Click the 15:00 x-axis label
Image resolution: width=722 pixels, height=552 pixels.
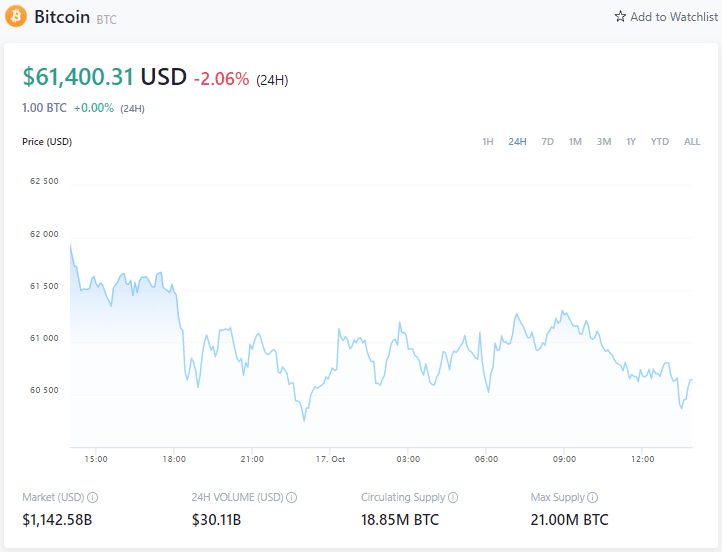96,459
